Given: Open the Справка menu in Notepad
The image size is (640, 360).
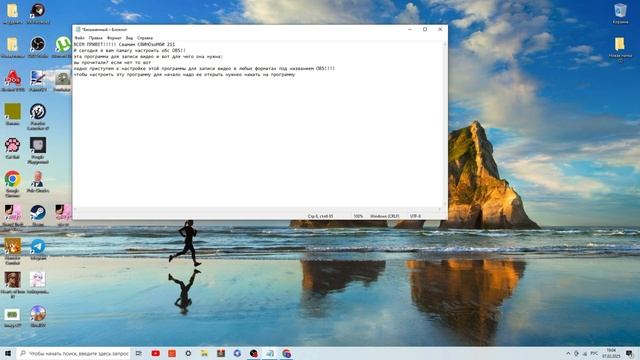Looking at the screenshot, I should tap(145, 38).
